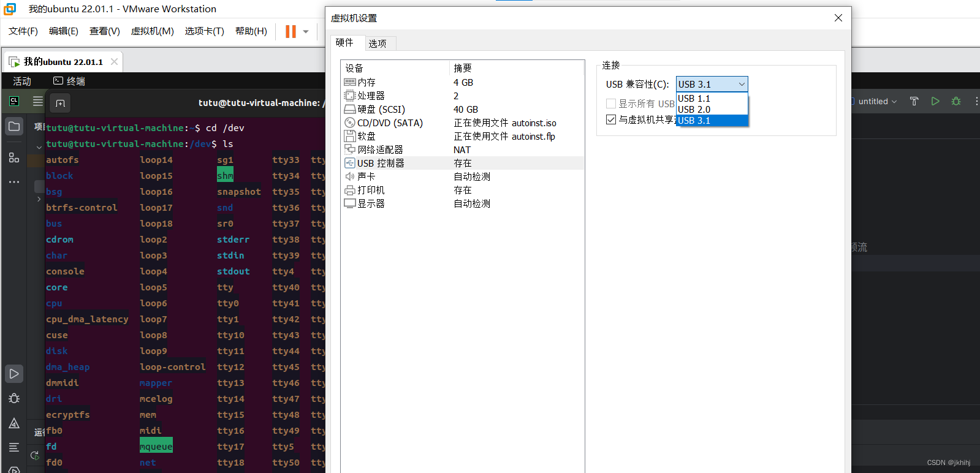Open the CLion project folder tool window
Viewport: 980px width, 473px height.
[14, 127]
